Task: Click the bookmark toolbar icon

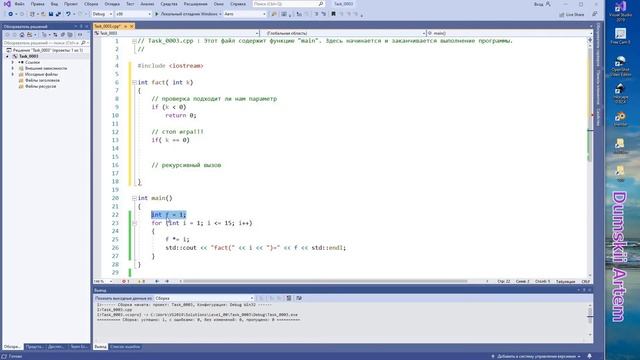Action: pyautogui.click(x=333, y=14)
